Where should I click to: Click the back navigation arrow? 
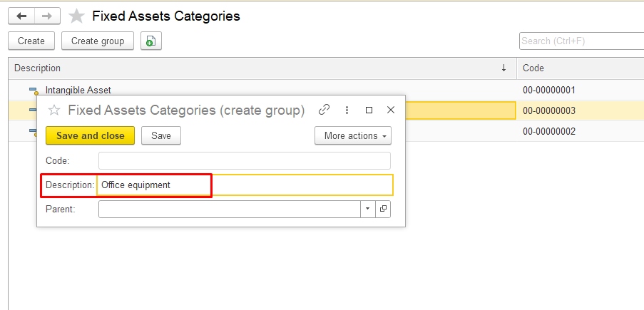(21, 16)
